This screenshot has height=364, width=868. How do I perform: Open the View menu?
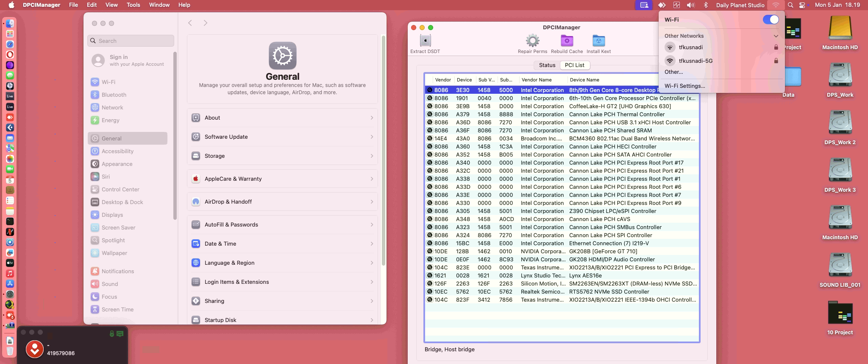(111, 5)
